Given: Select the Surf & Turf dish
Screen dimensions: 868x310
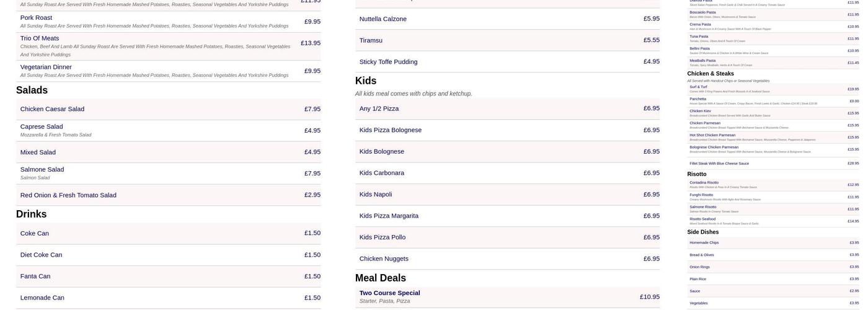Looking at the screenshot, I should (x=698, y=87).
